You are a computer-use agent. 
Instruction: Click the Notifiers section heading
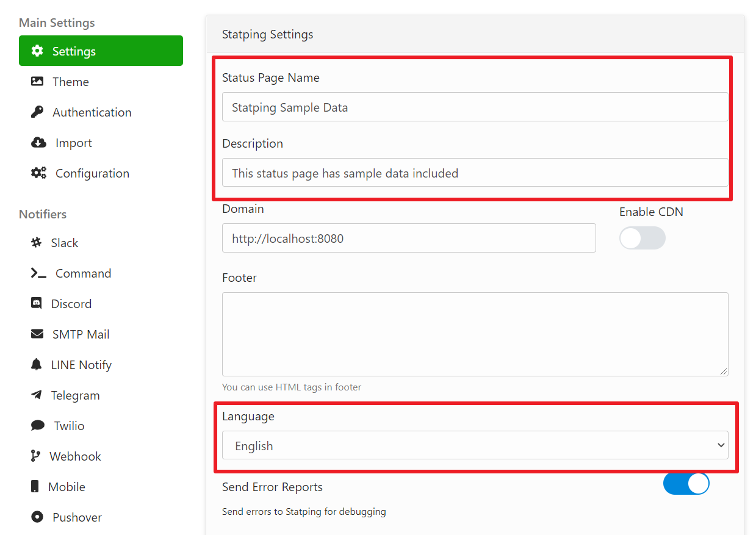[43, 214]
